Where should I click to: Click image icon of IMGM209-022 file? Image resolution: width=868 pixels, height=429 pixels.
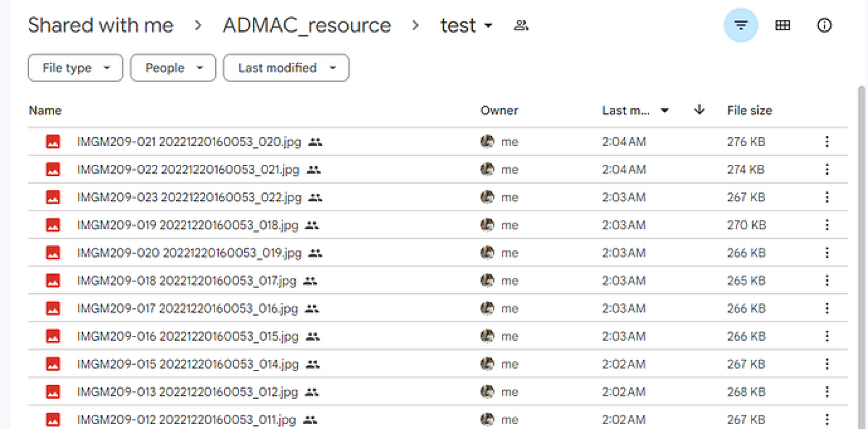point(53,170)
